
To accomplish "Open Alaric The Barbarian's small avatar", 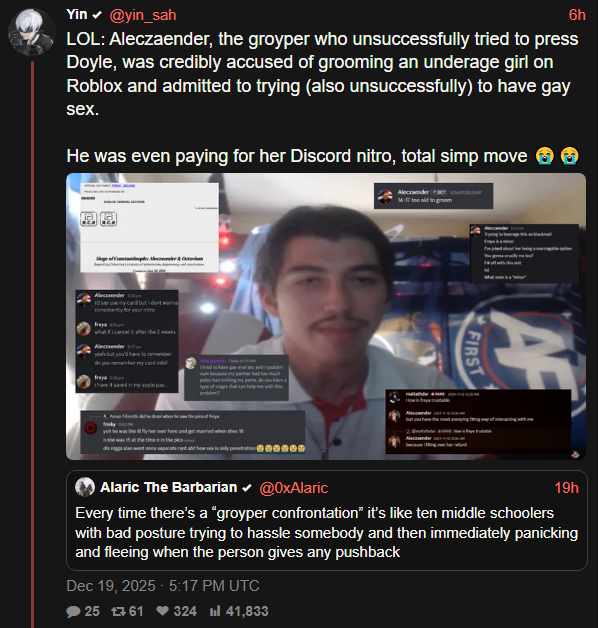I will click(x=85, y=487).
